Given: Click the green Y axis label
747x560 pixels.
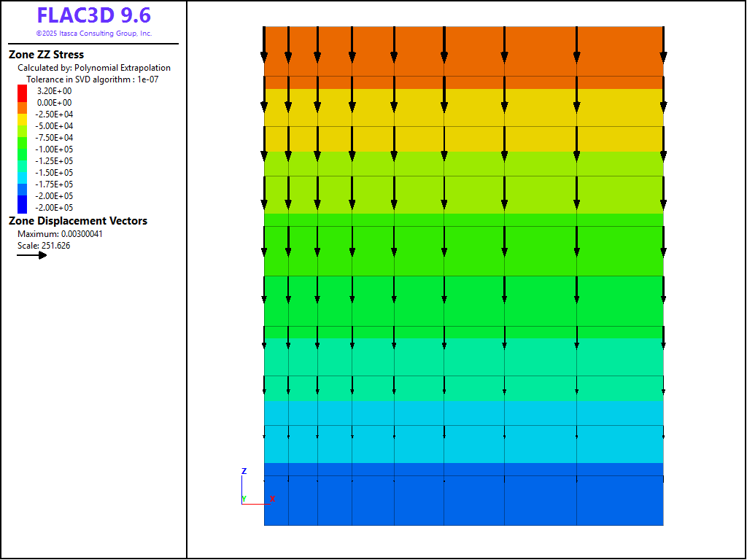Looking at the screenshot, I should (x=244, y=499).
